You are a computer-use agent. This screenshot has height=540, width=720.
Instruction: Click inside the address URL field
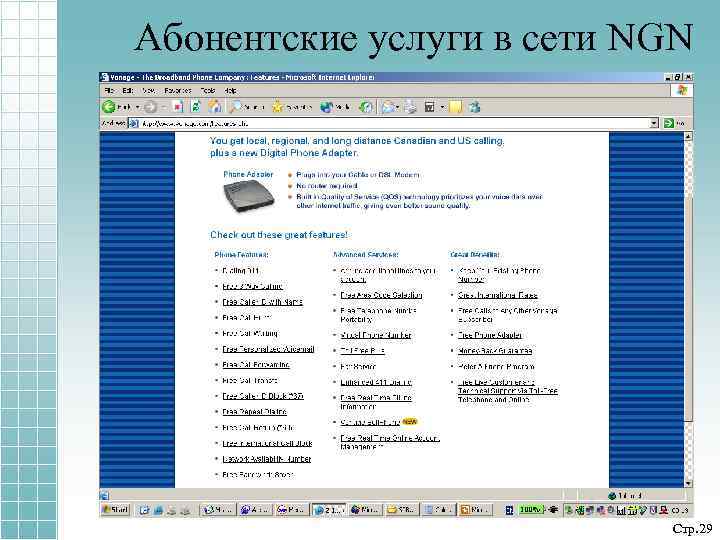click(x=394, y=123)
